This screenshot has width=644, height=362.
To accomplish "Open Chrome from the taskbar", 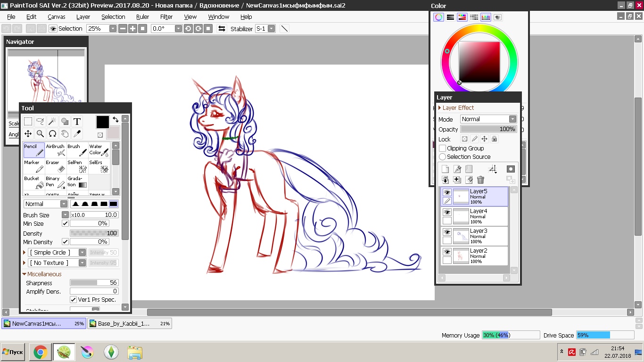I will (x=40, y=352).
